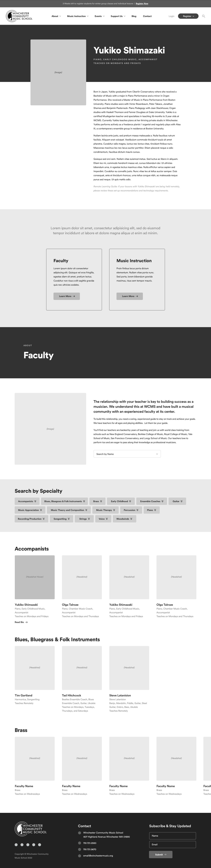
Task: Click the search magnifier icon in header
Action: pyautogui.click(x=204, y=16)
